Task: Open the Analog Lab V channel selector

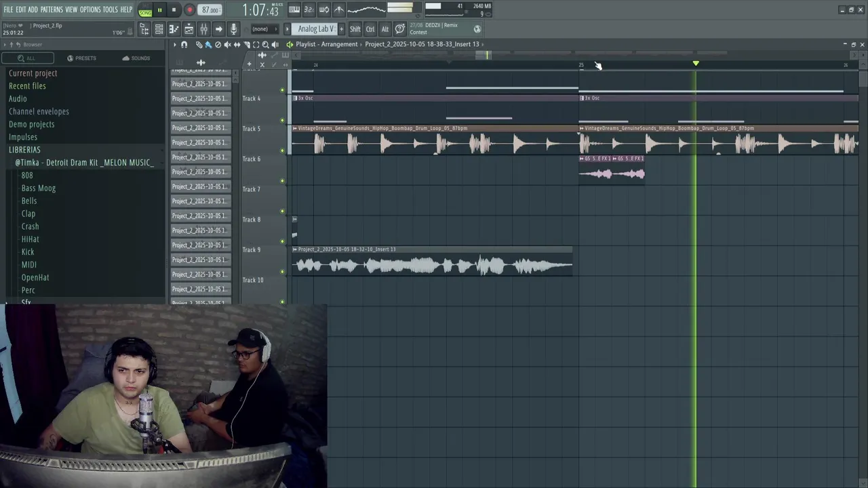Action: pyautogui.click(x=315, y=29)
